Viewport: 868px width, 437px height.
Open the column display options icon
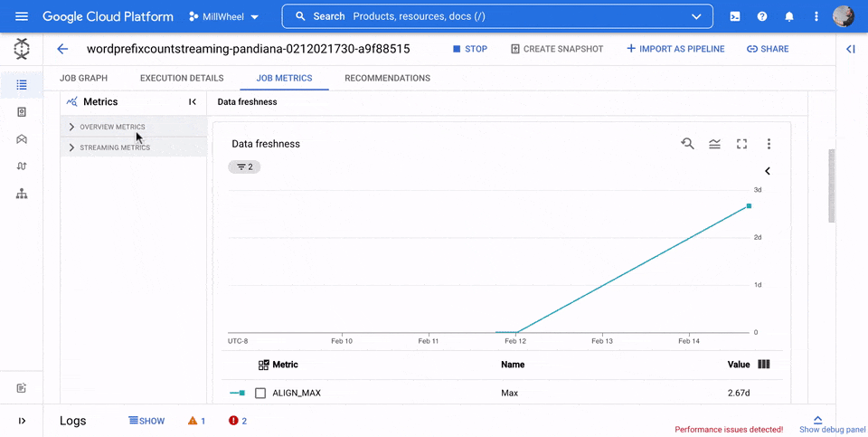[x=763, y=365]
